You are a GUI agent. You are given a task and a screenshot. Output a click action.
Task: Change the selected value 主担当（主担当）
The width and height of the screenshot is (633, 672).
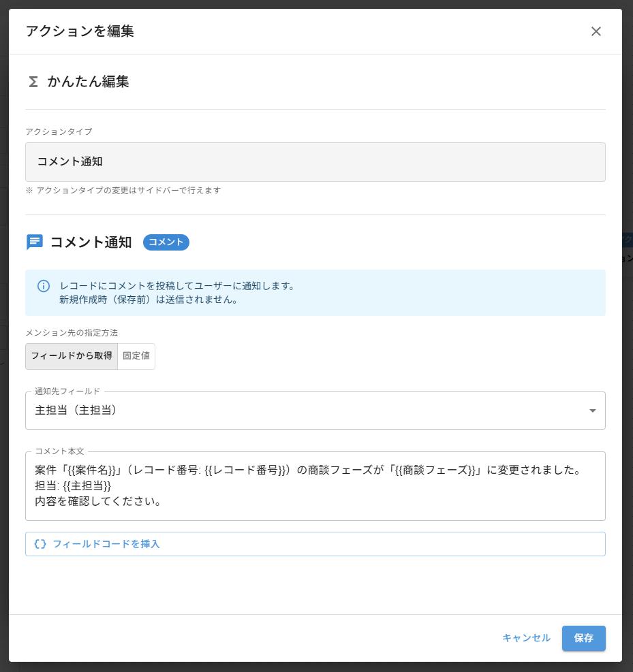click(315, 411)
